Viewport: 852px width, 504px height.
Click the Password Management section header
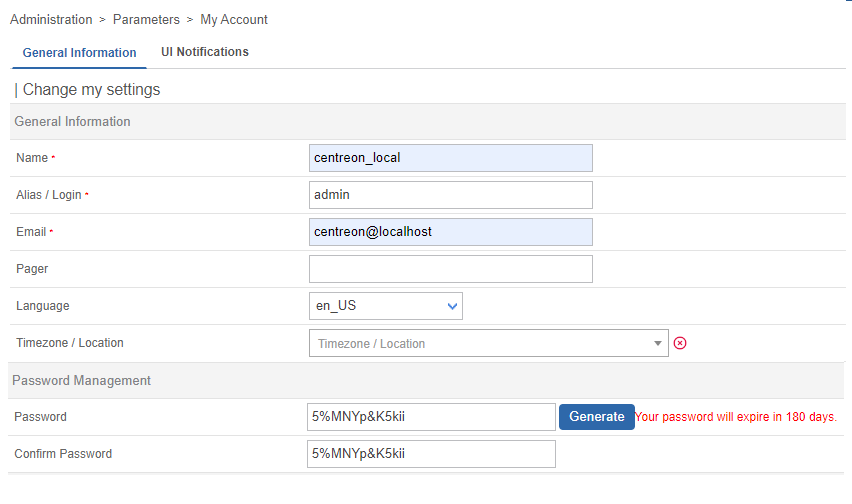coord(81,380)
